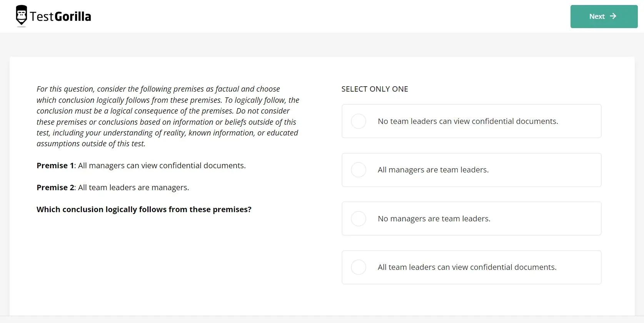Click the answer text 'All managers are team leaders.'
The width and height of the screenshot is (644, 323).
[433, 170]
